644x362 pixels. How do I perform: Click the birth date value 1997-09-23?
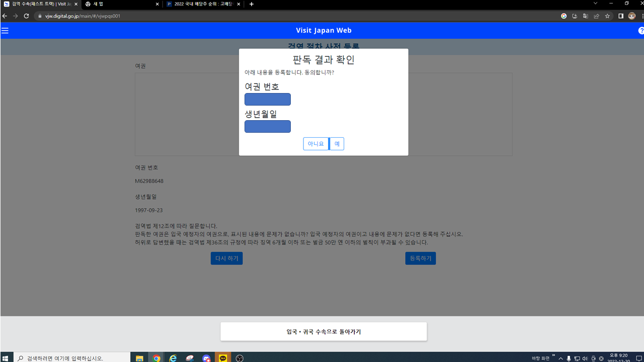coord(149,210)
